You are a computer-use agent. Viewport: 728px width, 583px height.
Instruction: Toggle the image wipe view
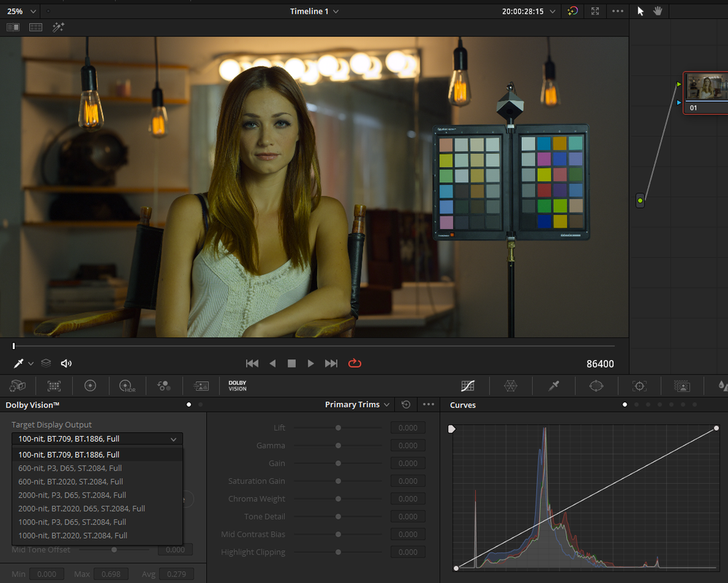pos(13,28)
